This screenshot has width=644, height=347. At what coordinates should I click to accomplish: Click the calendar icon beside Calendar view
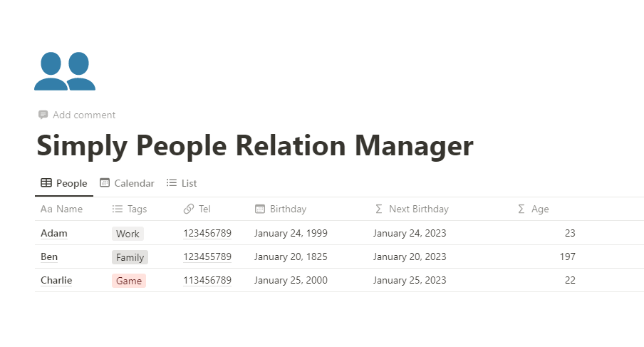105,183
